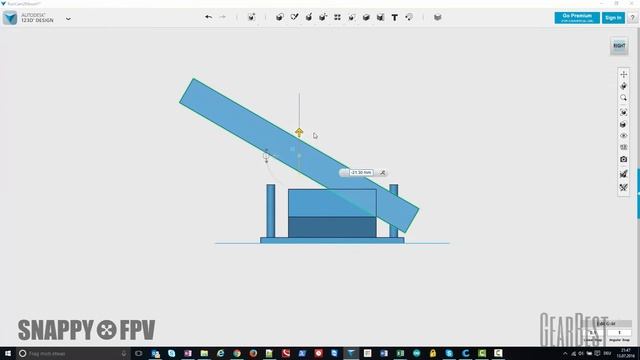This screenshot has height=360, width=640.
Task: Click the Fit view icon in navigation bar
Action: pyautogui.click(x=623, y=112)
